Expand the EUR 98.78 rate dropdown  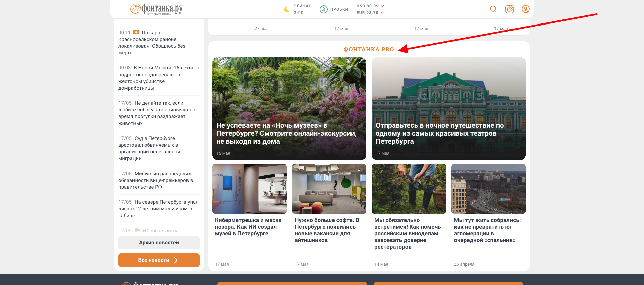coord(382,13)
